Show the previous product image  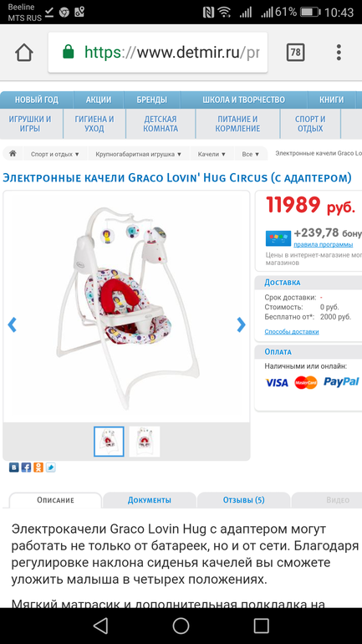tap(13, 325)
